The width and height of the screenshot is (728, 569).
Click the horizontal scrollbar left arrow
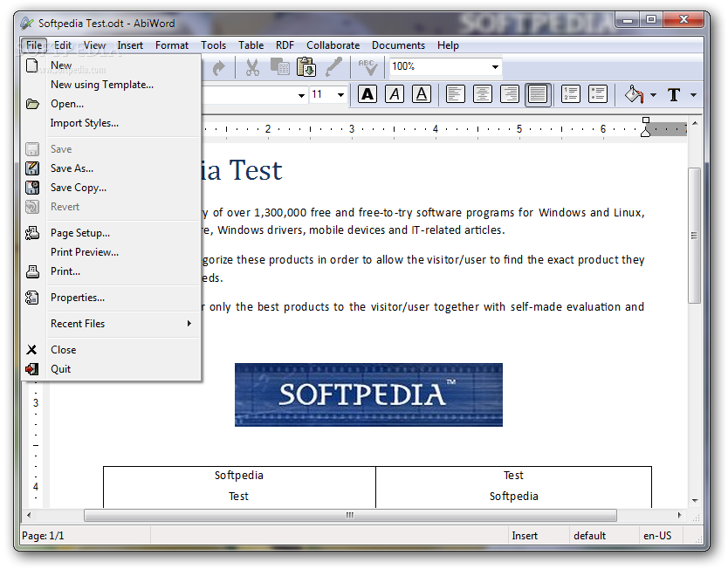(29, 515)
